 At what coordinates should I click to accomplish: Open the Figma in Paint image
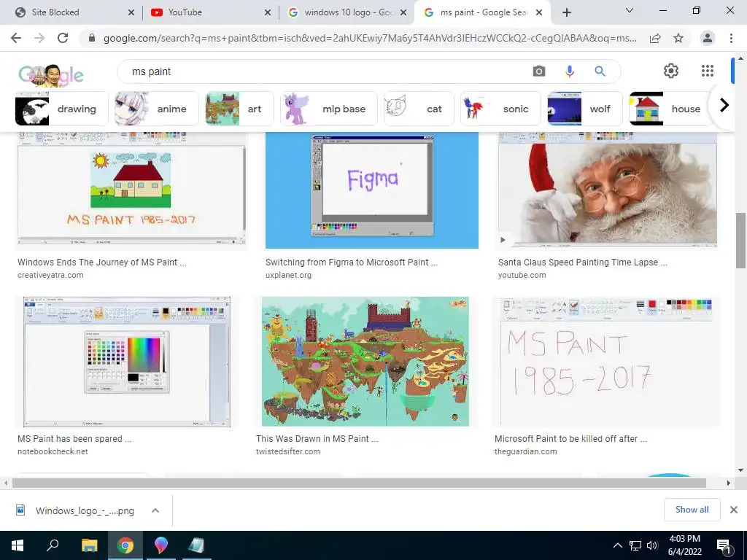pyautogui.click(x=371, y=190)
